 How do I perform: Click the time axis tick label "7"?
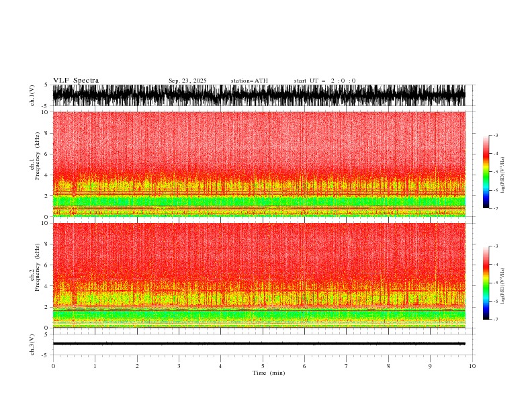point(347,366)
